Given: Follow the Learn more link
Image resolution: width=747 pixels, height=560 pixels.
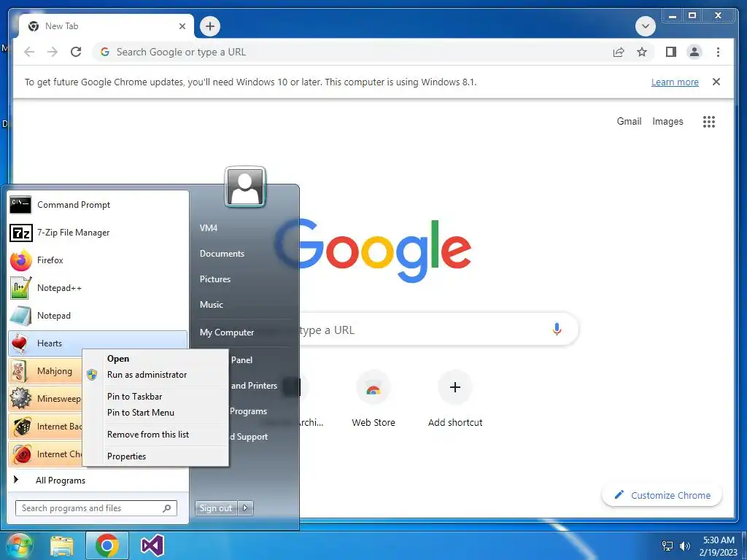Looking at the screenshot, I should point(675,82).
